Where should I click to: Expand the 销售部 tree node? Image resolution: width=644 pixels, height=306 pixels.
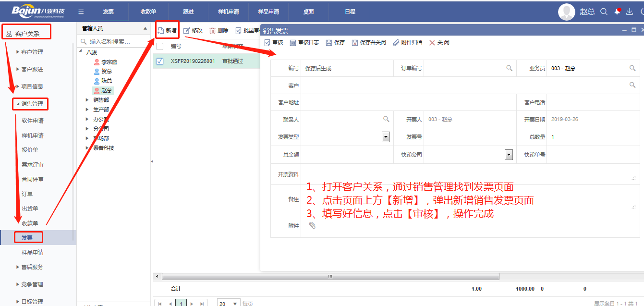pyautogui.click(x=87, y=100)
